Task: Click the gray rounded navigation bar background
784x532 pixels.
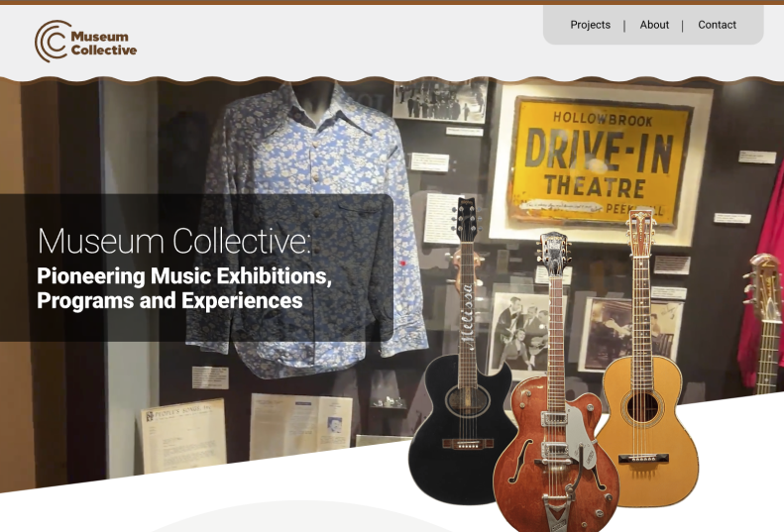Action: coord(653,25)
